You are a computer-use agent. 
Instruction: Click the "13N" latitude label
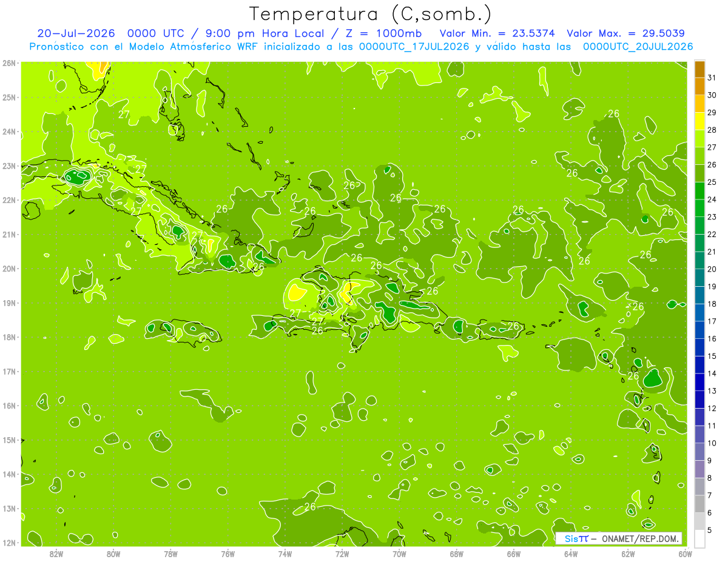click(x=9, y=508)
